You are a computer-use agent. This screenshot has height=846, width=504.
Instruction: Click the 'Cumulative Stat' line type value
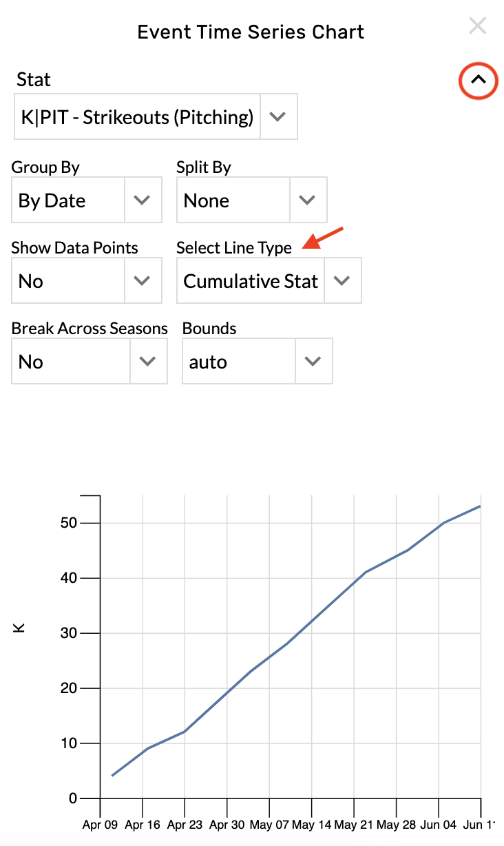[251, 281]
